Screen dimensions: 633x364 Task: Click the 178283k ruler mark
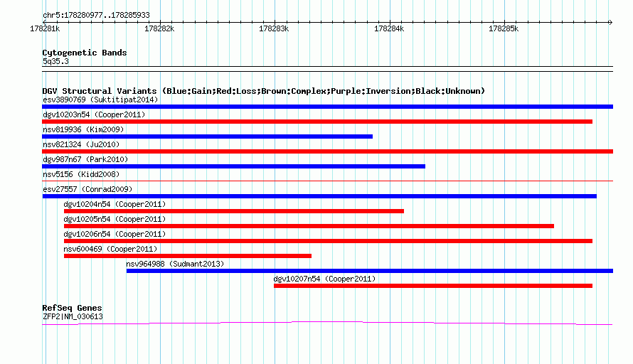[274, 28]
